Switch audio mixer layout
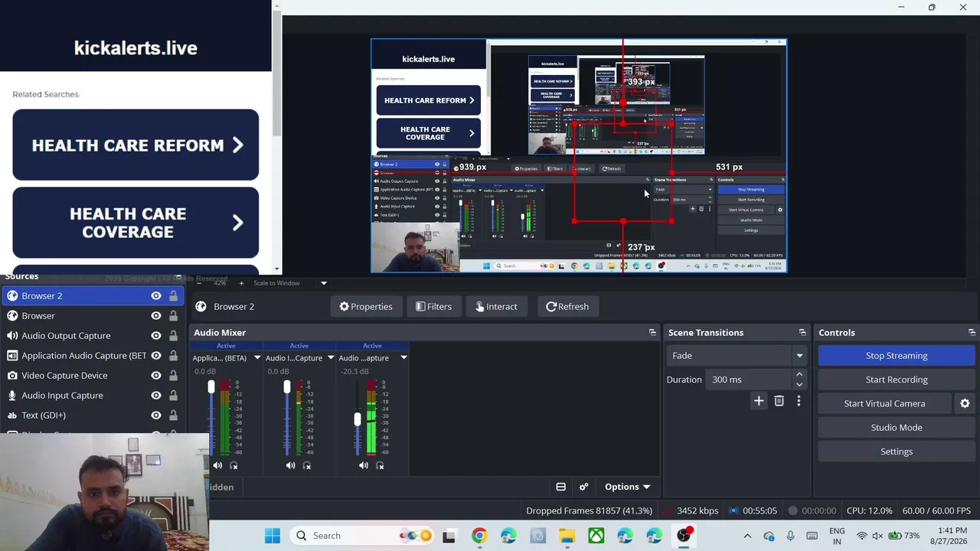 tap(560, 487)
